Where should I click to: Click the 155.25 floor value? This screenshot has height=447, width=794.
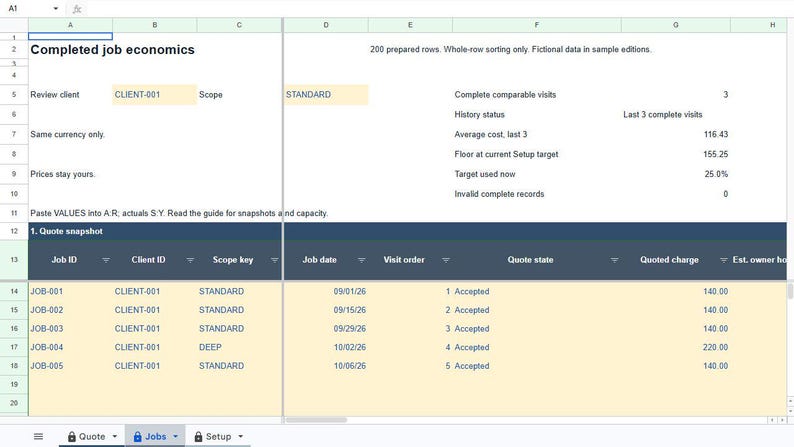pos(716,154)
